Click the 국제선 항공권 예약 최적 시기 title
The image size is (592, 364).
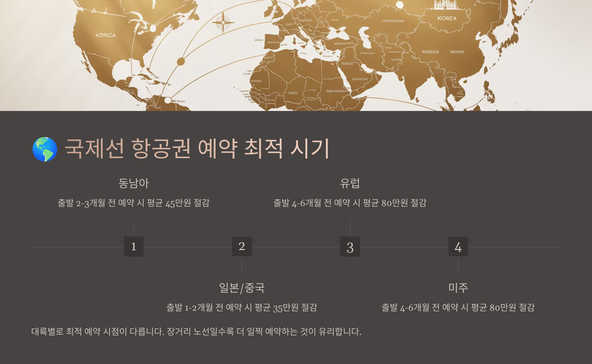tap(197, 148)
